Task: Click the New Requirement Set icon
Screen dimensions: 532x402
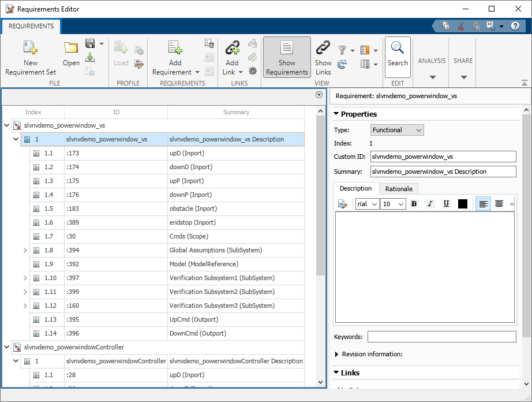Action: coord(31,49)
